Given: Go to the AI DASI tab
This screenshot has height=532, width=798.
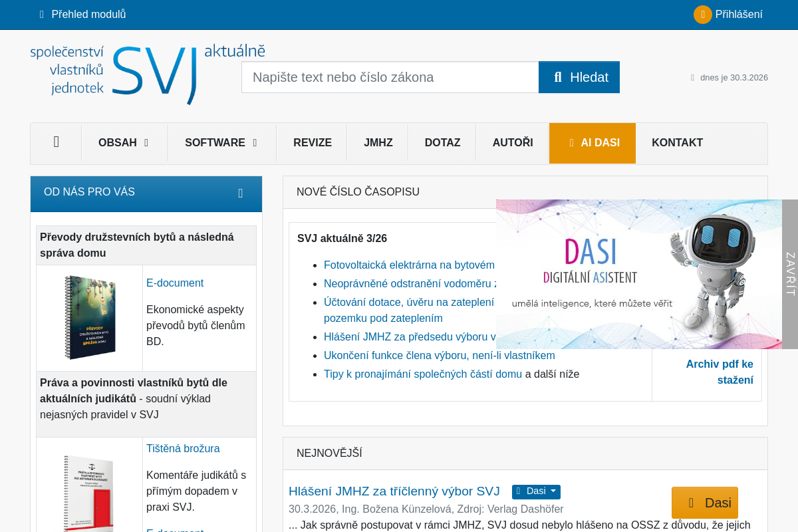Looking at the screenshot, I should point(593,142).
